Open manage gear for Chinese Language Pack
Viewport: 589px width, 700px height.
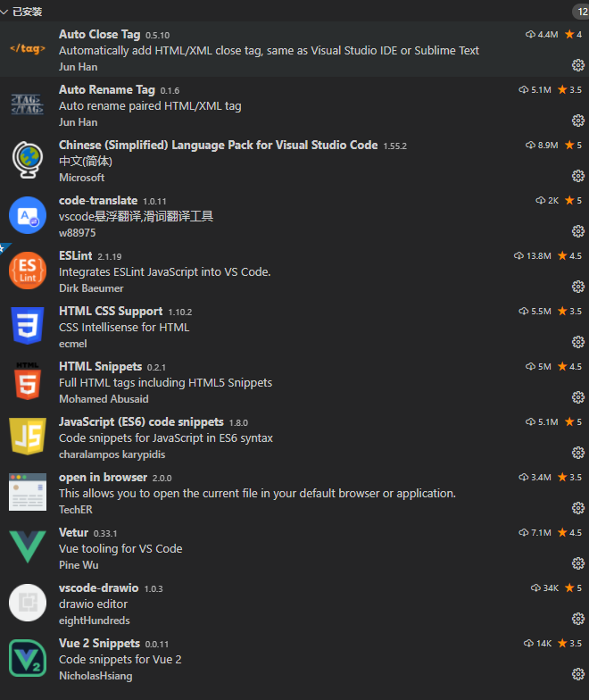[x=578, y=176]
